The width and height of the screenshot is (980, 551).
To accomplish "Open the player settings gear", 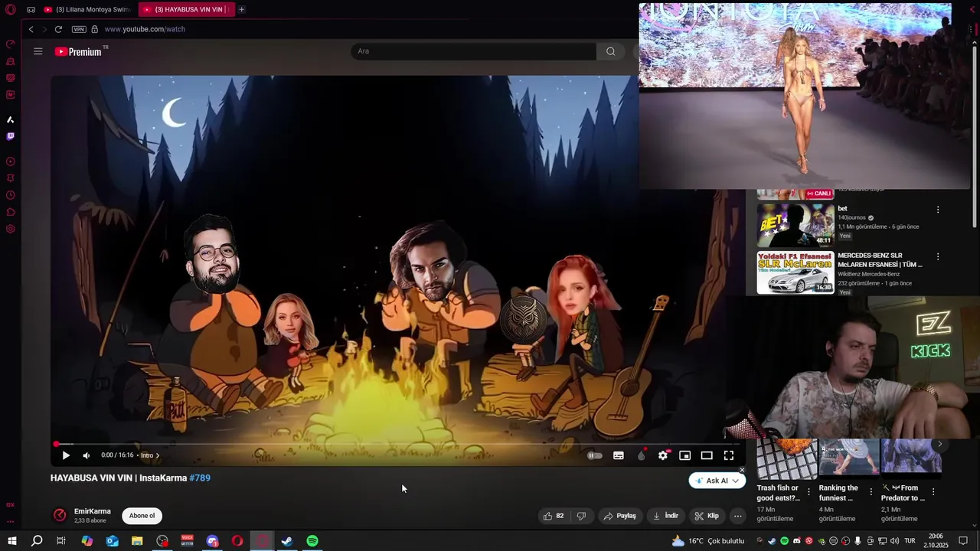I will point(663,455).
